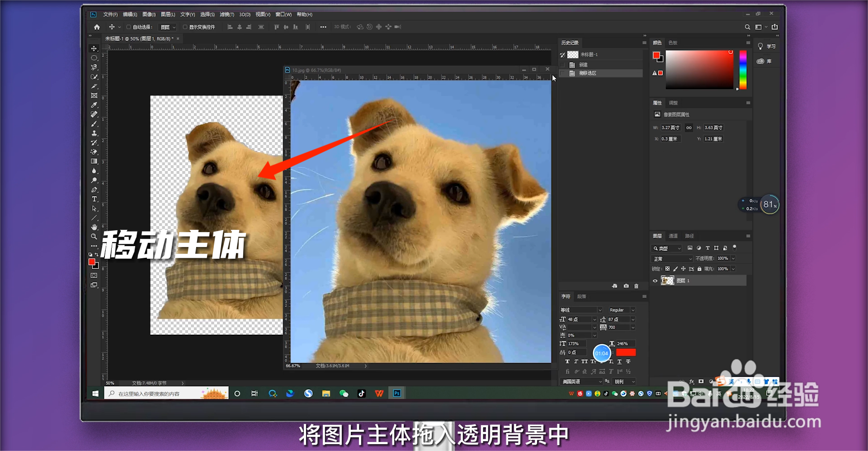
Task: Toggle Quick Mask mode icon
Action: pyautogui.click(x=94, y=275)
